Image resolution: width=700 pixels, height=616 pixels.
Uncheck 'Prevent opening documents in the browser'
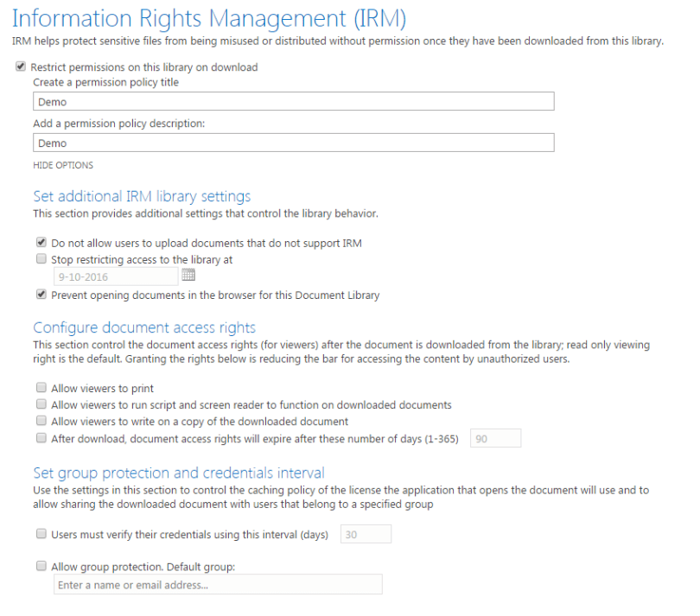click(41, 295)
